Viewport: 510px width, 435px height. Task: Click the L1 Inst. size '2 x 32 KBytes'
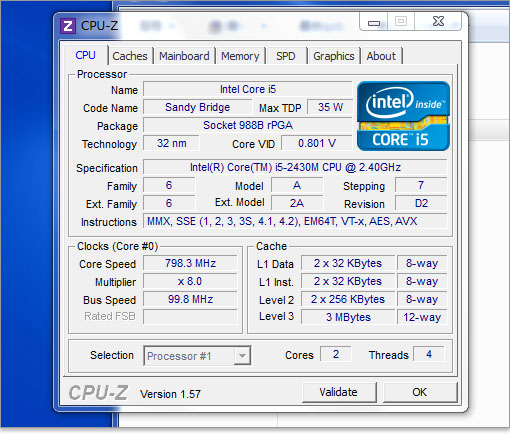click(x=348, y=281)
